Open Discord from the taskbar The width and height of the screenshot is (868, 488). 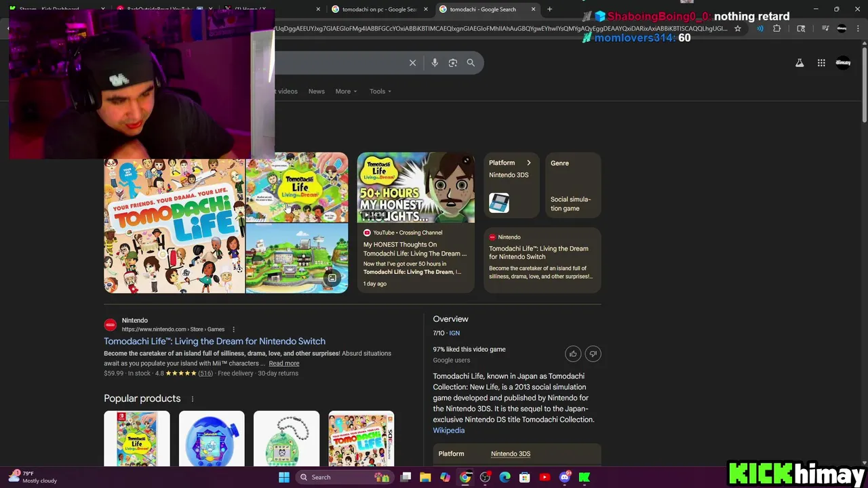(565, 477)
